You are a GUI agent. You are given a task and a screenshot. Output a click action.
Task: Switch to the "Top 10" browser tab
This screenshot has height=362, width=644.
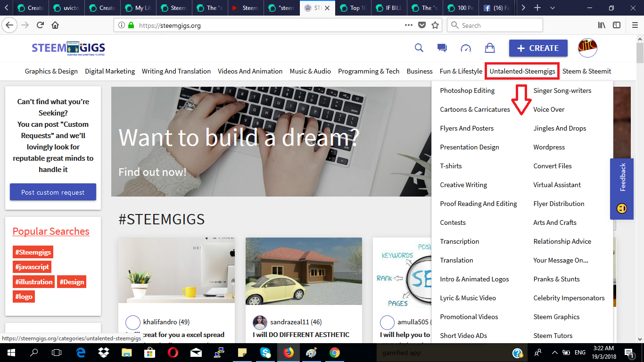353,8
